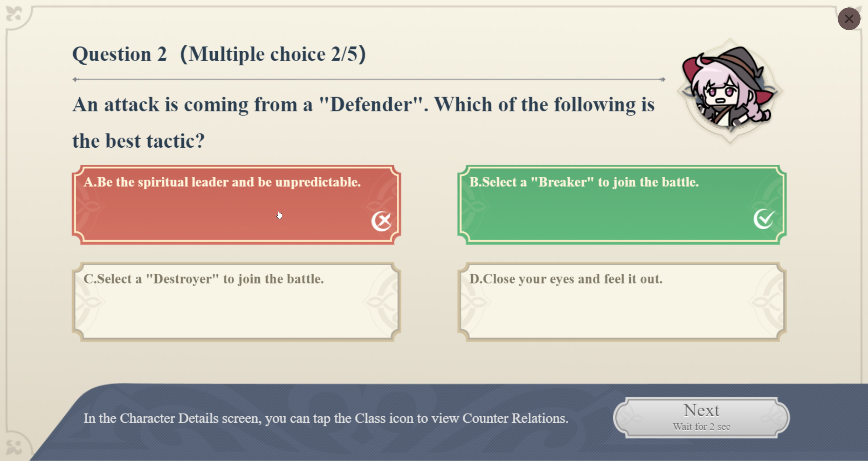Click the correct checkmark icon on option B
Image resolution: width=868 pixels, height=461 pixels.
coord(764,219)
